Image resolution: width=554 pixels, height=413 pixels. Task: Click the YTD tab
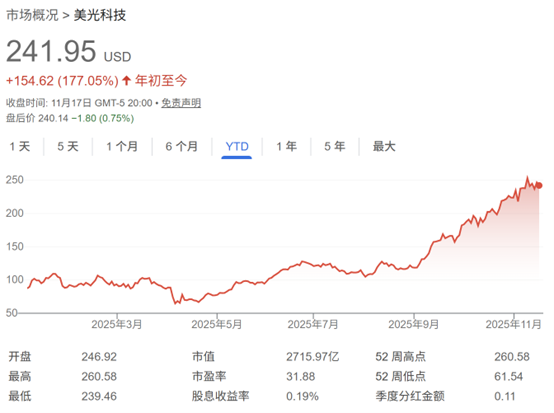point(237,146)
